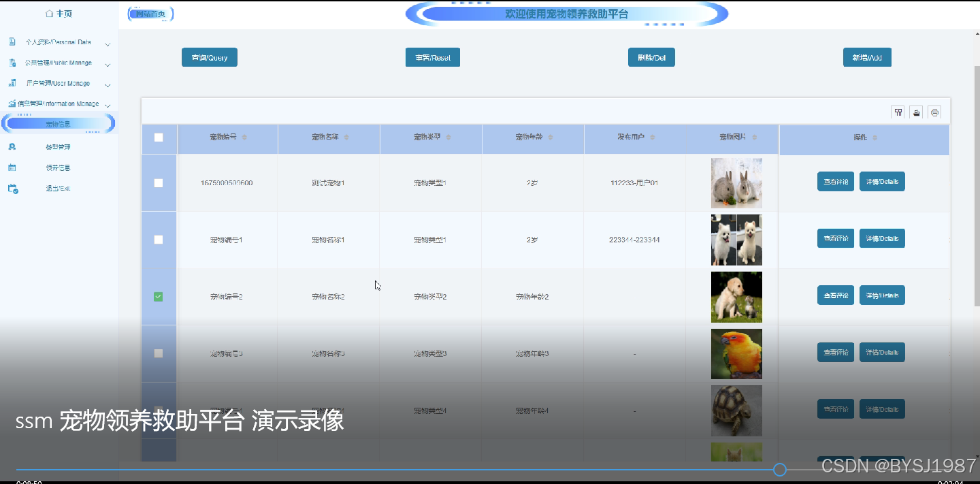980x484 pixels.
Task: Collapse the Information Manage menu chevron
Action: click(108, 106)
